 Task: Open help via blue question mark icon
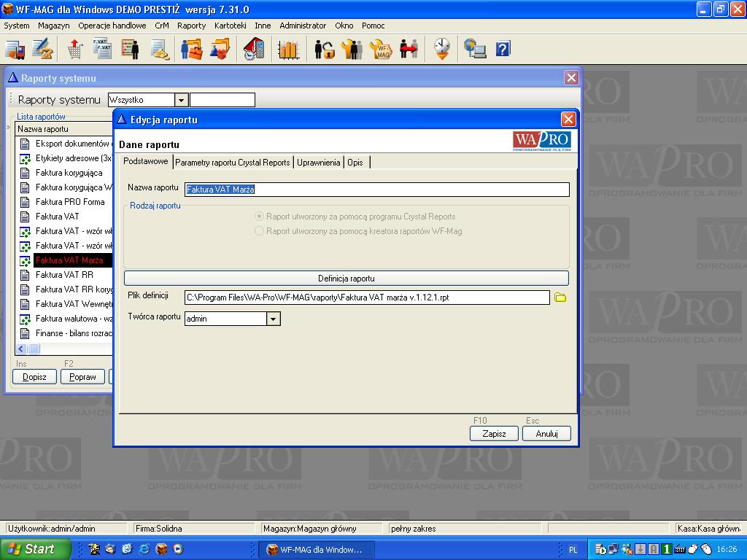click(503, 49)
